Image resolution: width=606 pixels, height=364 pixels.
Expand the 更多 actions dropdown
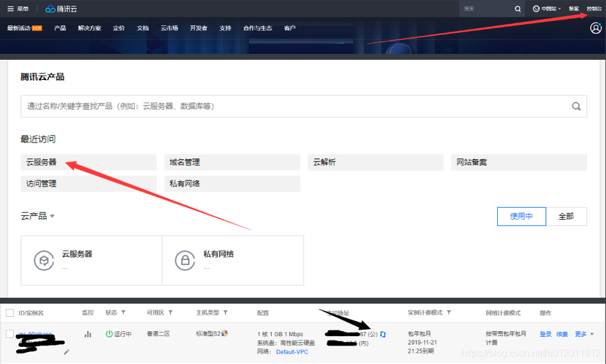tap(584, 334)
